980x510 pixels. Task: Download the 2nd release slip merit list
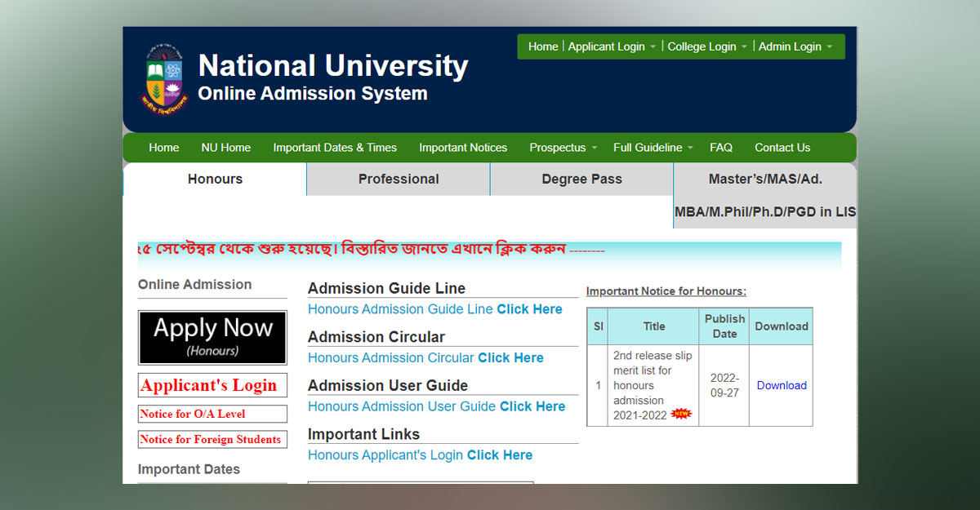(x=782, y=385)
